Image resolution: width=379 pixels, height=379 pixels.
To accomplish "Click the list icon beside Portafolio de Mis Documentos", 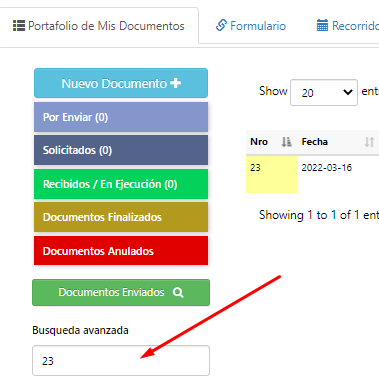I will 19,26.
